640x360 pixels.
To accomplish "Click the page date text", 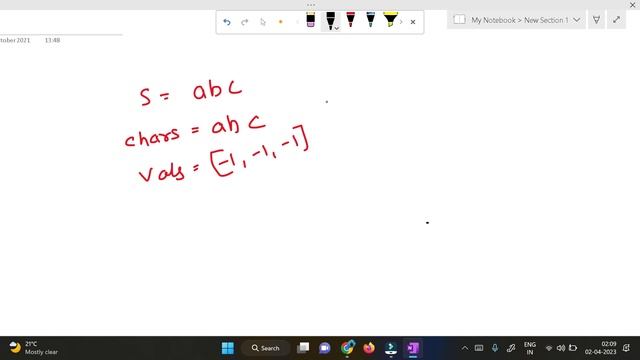I will click(15, 40).
